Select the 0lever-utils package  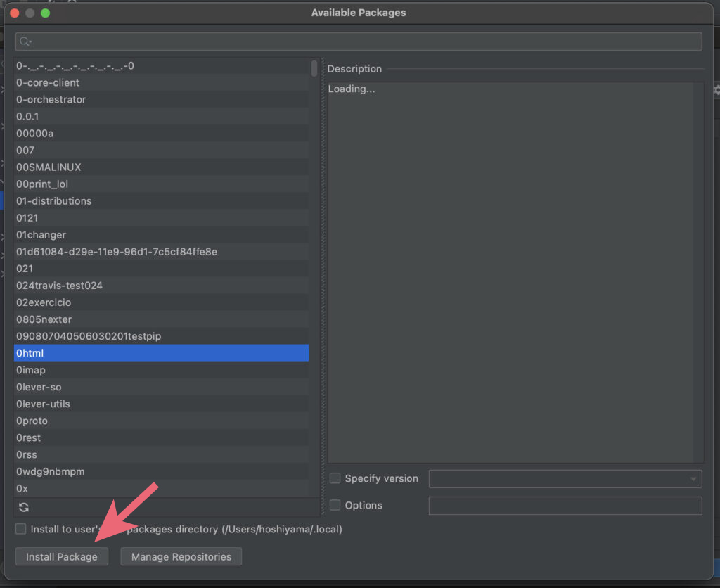(161, 404)
